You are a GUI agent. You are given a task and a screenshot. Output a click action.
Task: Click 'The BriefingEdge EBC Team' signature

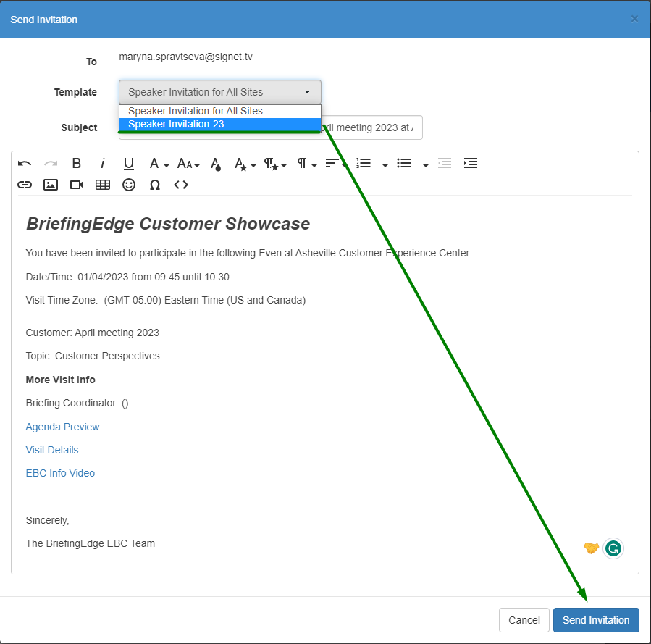tap(90, 543)
